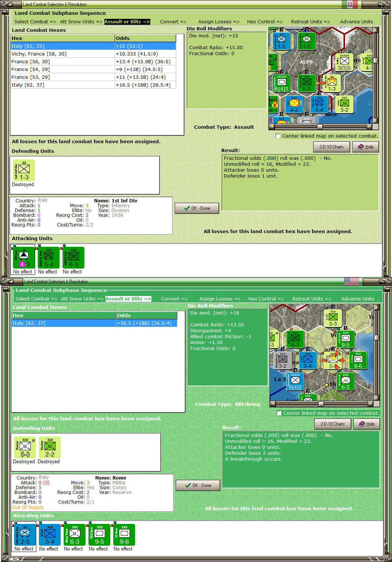This screenshot has height=562, width=392.
Task: Click the 6(4)2 HQ unit on bottom map
Action: [295, 381]
